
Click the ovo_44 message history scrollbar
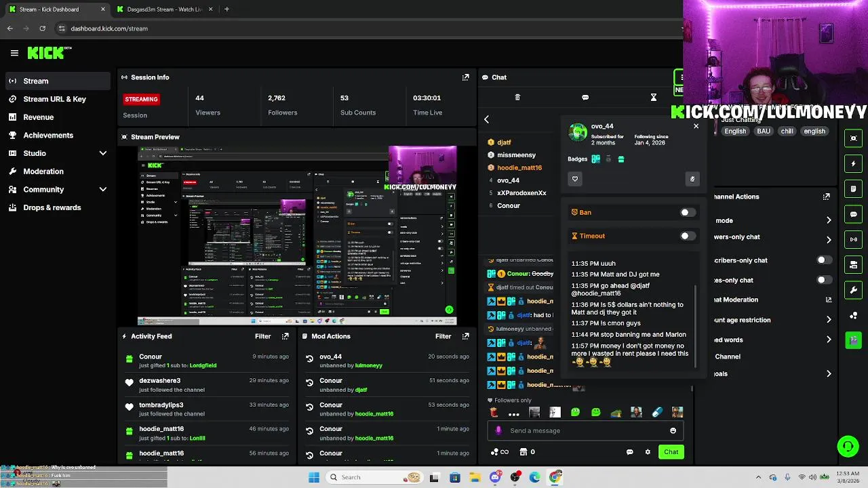[x=696, y=325]
